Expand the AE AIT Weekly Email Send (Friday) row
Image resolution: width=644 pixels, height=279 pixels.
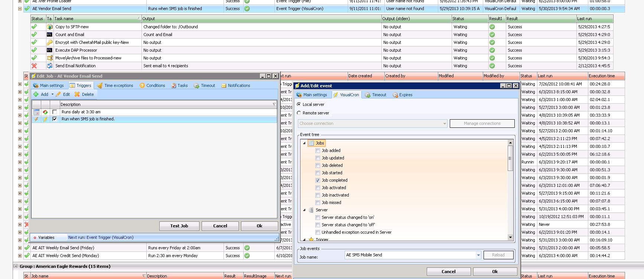(x=20, y=248)
